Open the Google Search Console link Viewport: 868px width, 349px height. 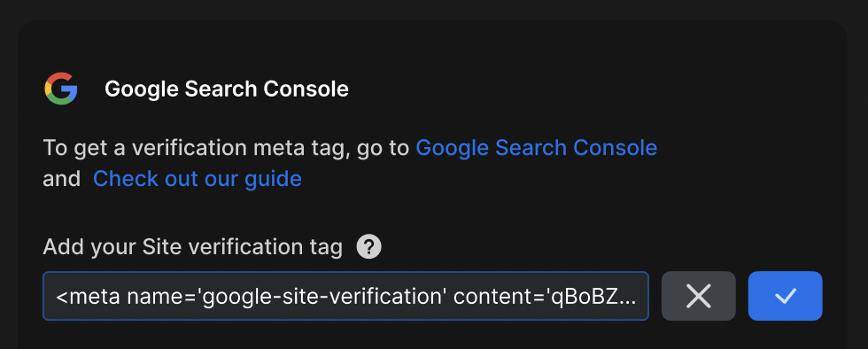(x=537, y=148)
